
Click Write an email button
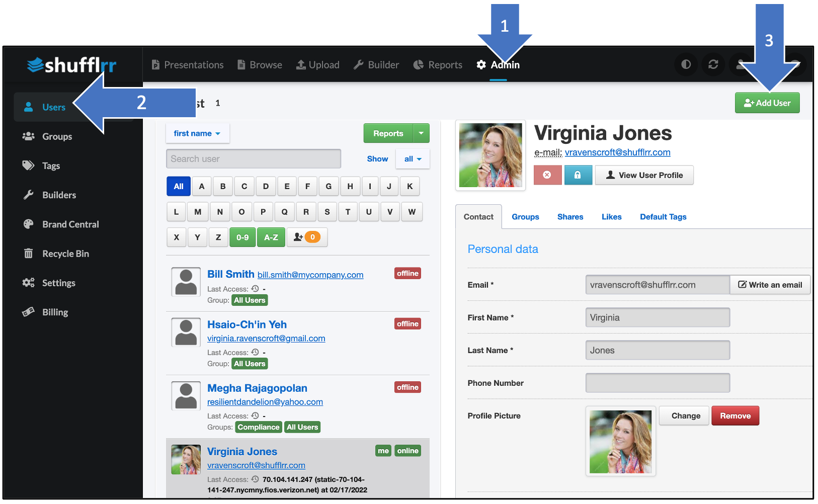(770, 285)
